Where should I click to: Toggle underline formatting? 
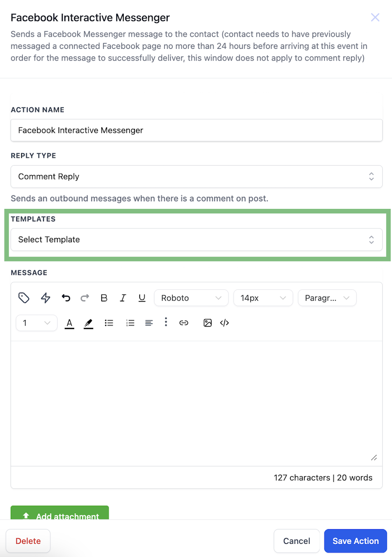click(142, 298)
